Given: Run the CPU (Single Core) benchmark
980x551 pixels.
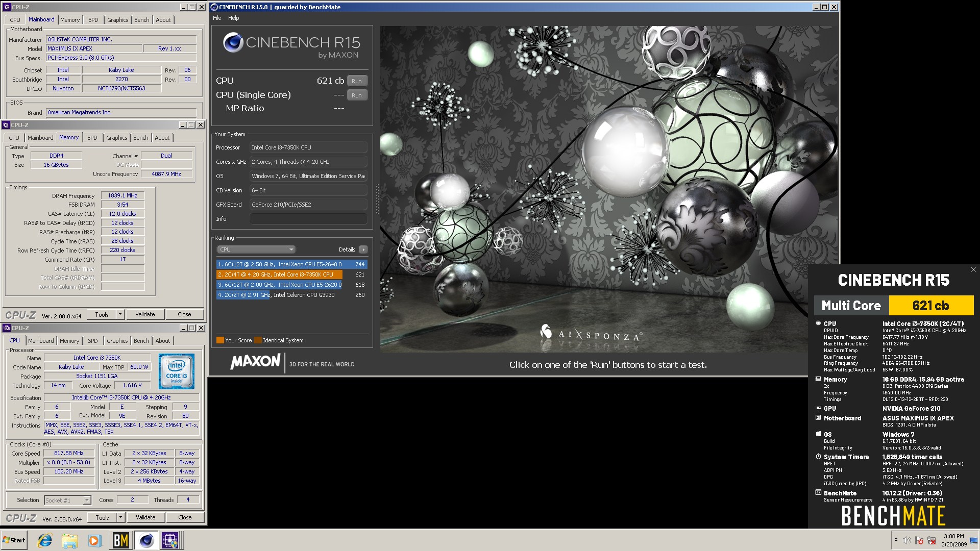Looking at the screenshot, I should click(357, 95).
